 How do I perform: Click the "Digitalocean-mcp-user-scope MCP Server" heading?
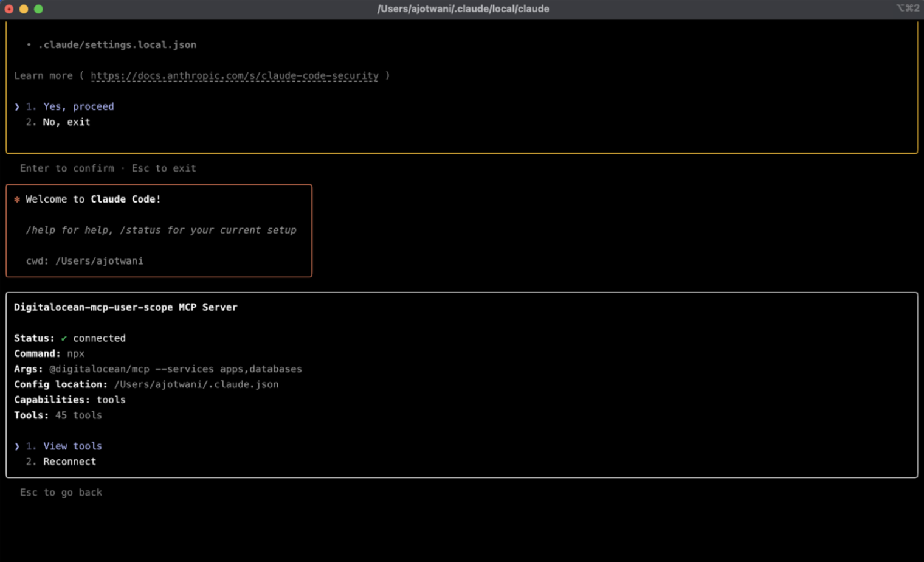(x=126, y=307)
